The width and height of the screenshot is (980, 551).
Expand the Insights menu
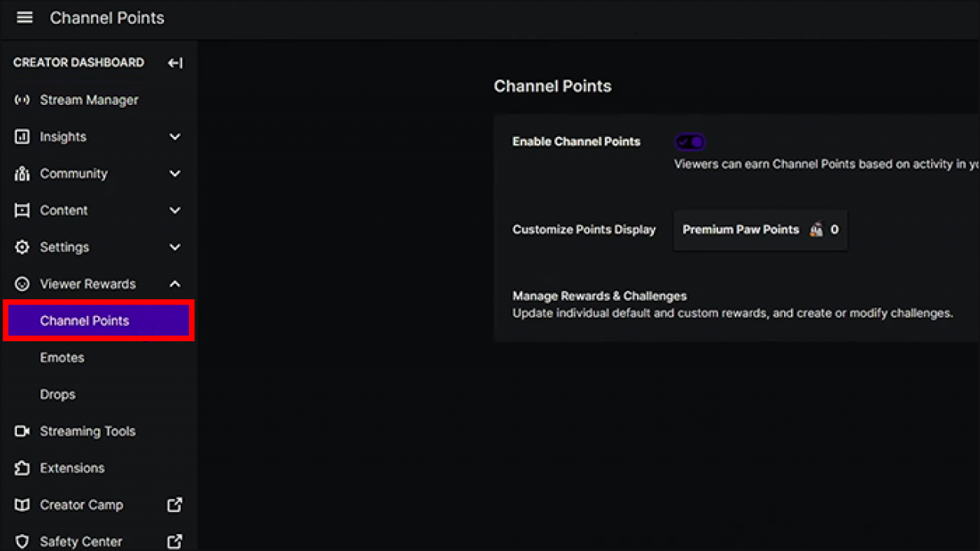click(175, 136)
